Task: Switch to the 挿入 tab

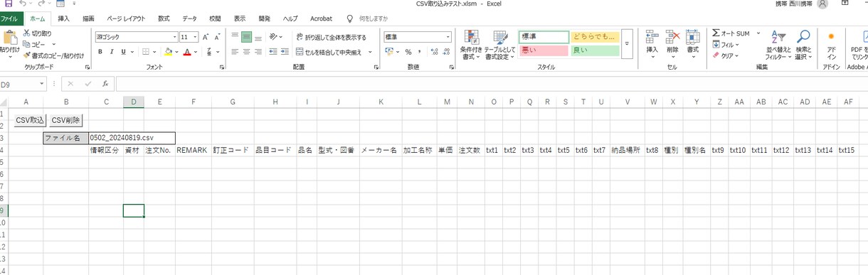Action: (64, 18)
